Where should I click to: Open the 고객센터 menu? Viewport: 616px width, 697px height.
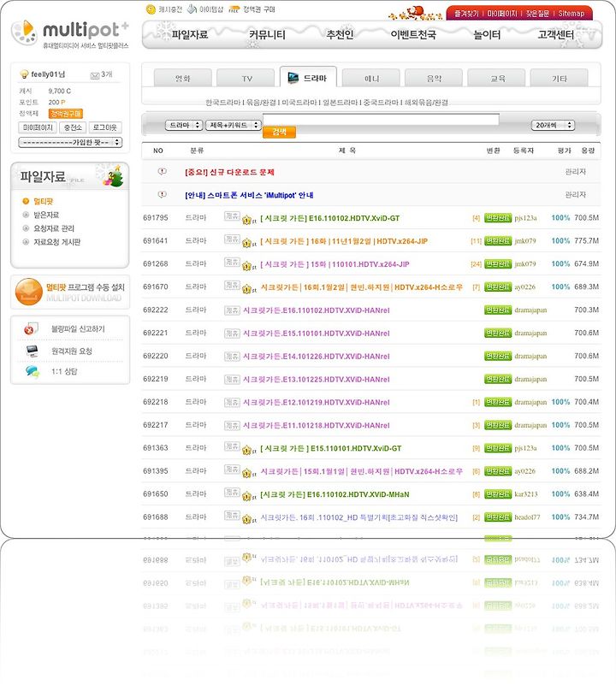[x=556, y=34]
